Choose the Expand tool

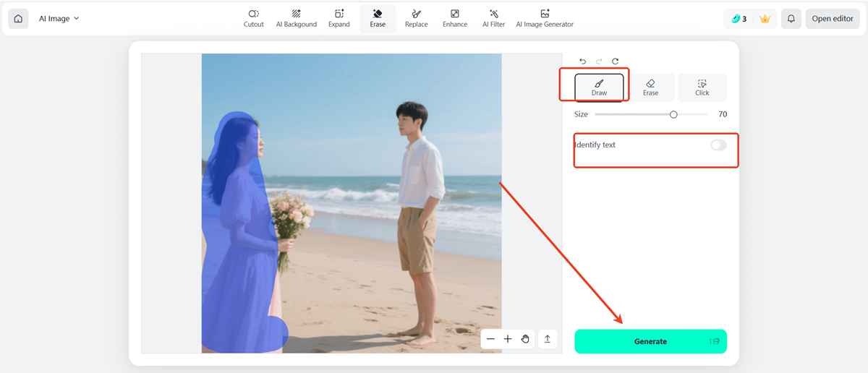[339, 19]
